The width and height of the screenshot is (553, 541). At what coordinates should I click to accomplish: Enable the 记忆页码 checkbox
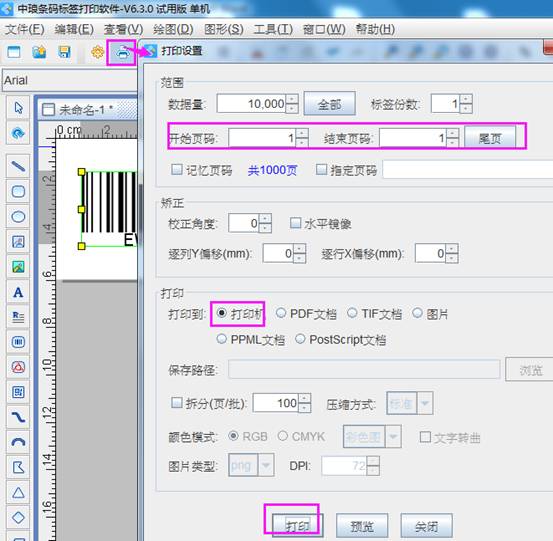coord(176,170)
